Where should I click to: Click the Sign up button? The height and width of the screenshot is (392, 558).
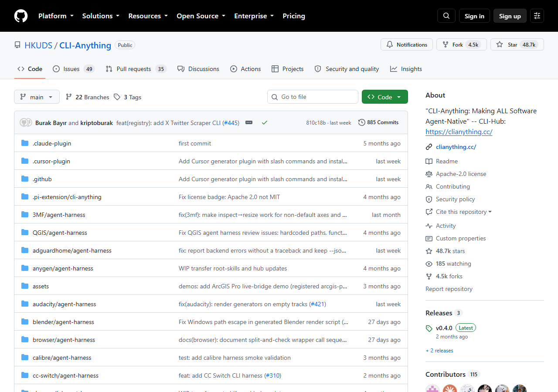(510, 16)
